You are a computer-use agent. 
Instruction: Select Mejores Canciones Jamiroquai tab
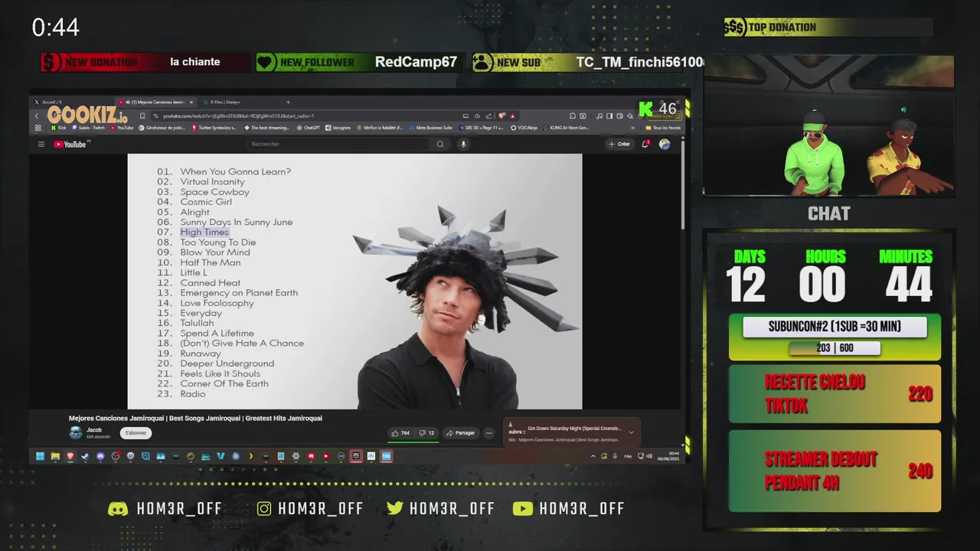(x=155, y=102)
